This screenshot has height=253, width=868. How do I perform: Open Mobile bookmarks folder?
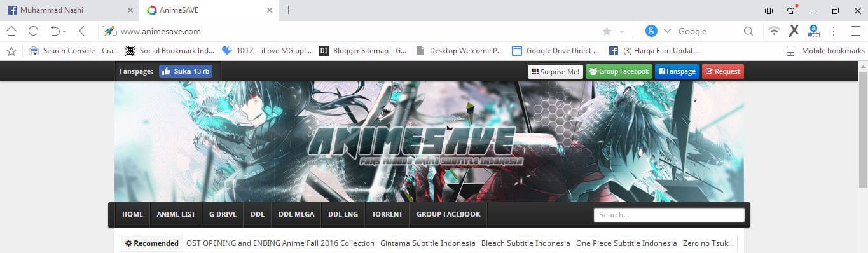point(825,51)
